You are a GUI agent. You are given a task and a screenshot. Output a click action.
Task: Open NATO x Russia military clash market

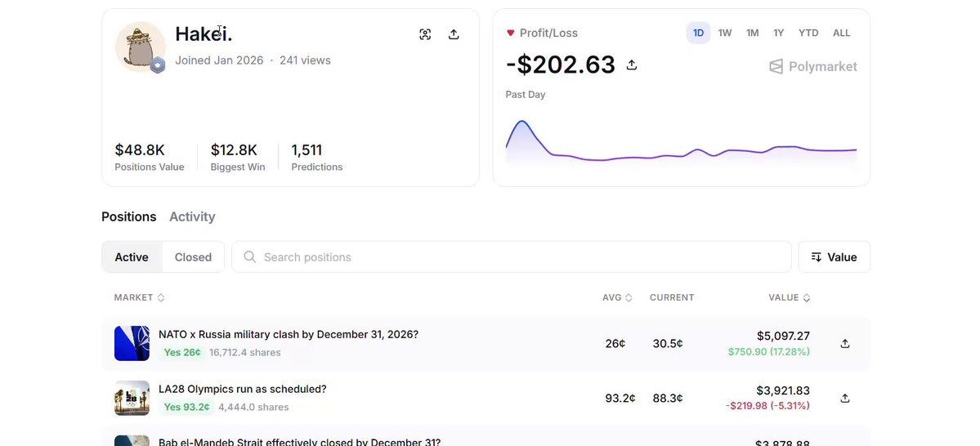(x=289, y=334)
